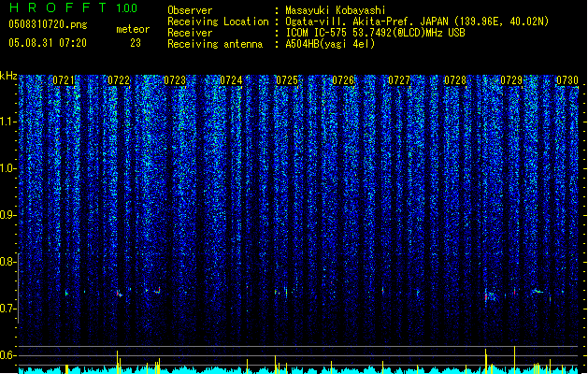Click the 0721 time marker

(64, 80)
